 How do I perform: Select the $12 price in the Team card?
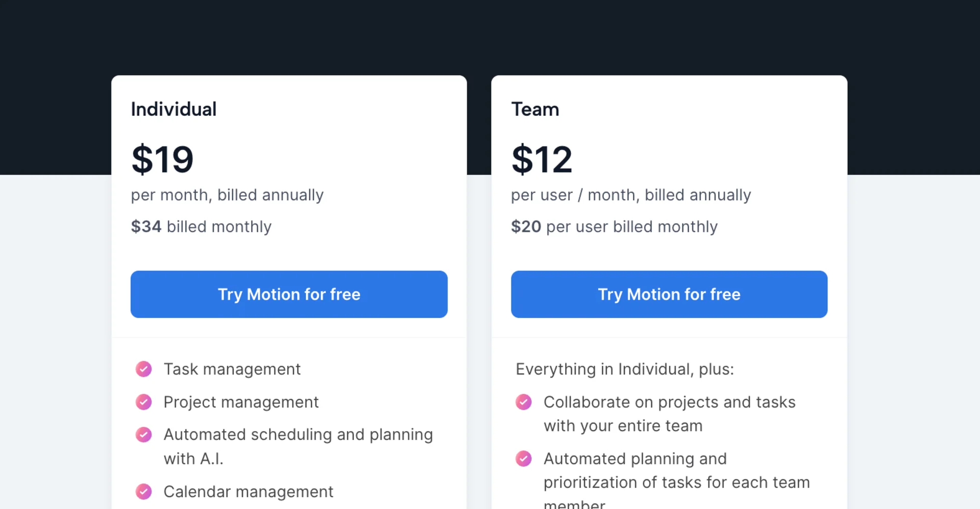542,159
